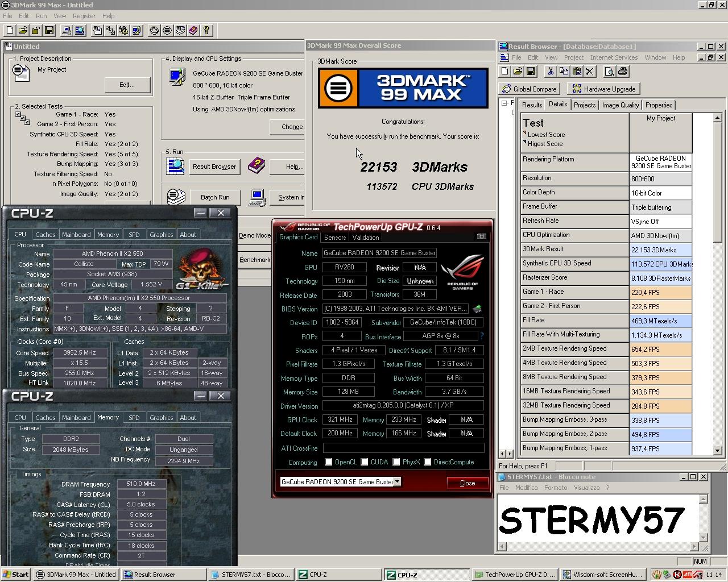Click Open folder icon in Result Browser toolbar
Image resolution: width=728 pixels, height=582 pixels.
coord(518,71)
